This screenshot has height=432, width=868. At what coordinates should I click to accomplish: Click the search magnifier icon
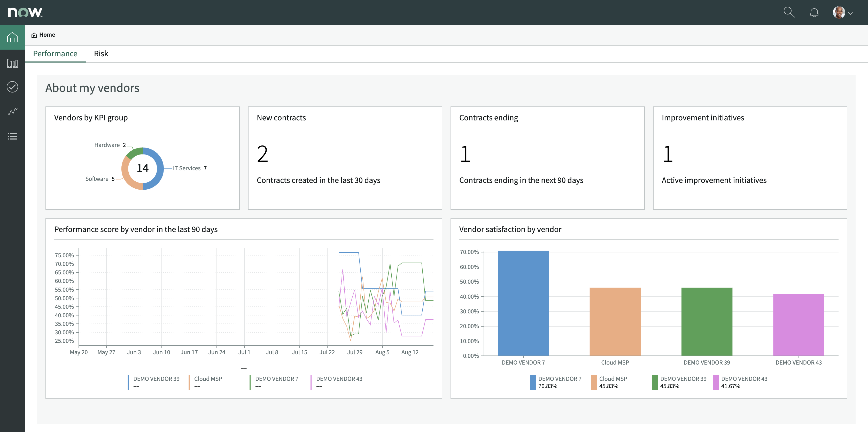tap(789, 12)
